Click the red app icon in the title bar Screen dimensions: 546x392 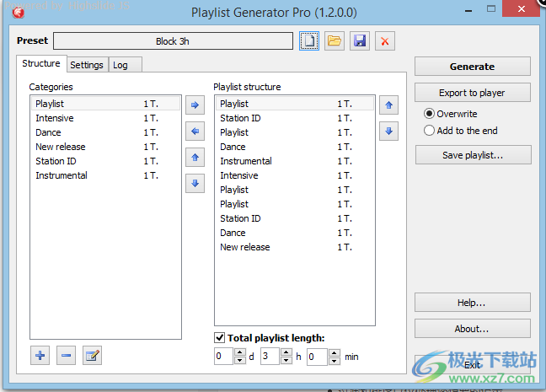point(18,13)
